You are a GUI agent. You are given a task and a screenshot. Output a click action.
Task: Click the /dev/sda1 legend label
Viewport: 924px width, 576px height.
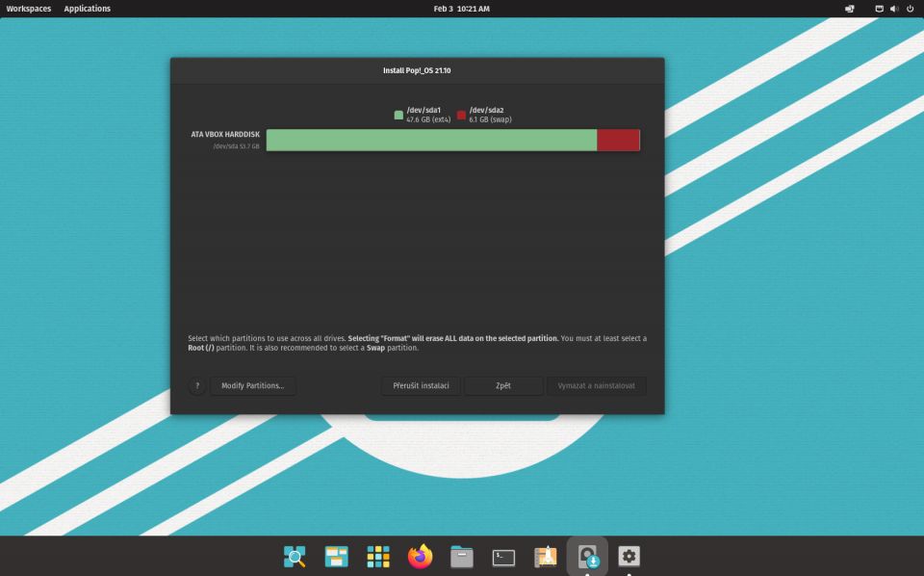[x=423, y=110]
